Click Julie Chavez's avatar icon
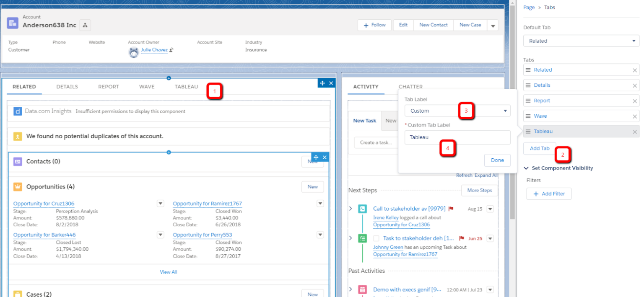The image size is (644, 297). click(x=133, y=50)
